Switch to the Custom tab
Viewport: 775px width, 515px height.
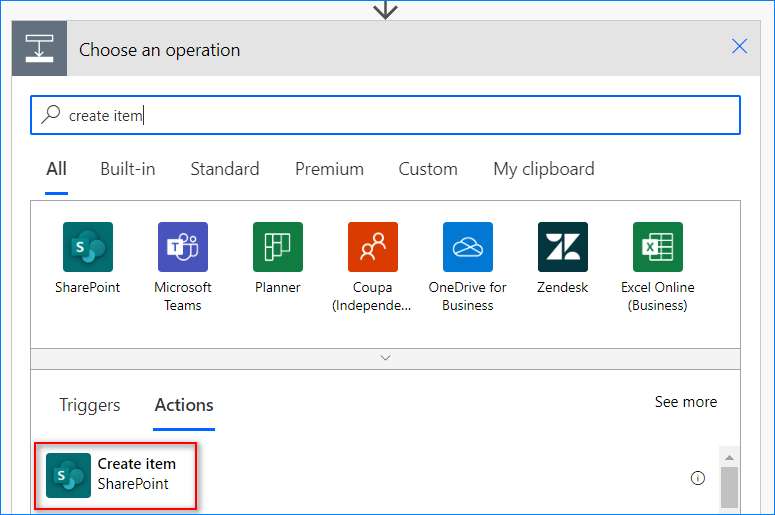pos(428,169)
